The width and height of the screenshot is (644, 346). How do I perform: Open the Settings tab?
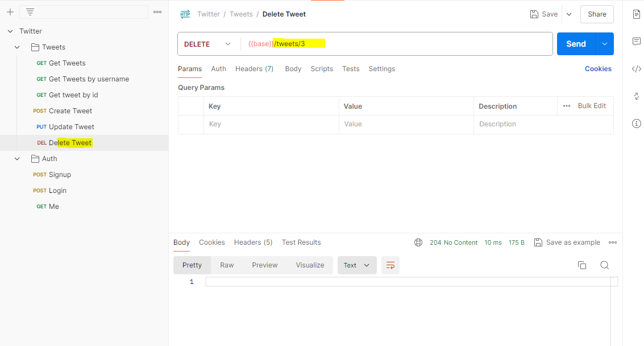coord(381,69)
